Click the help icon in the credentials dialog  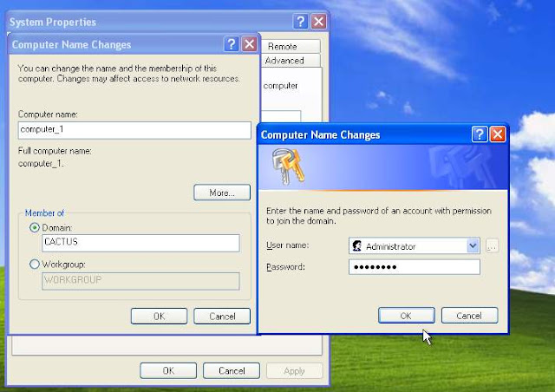tap(480, 134)
